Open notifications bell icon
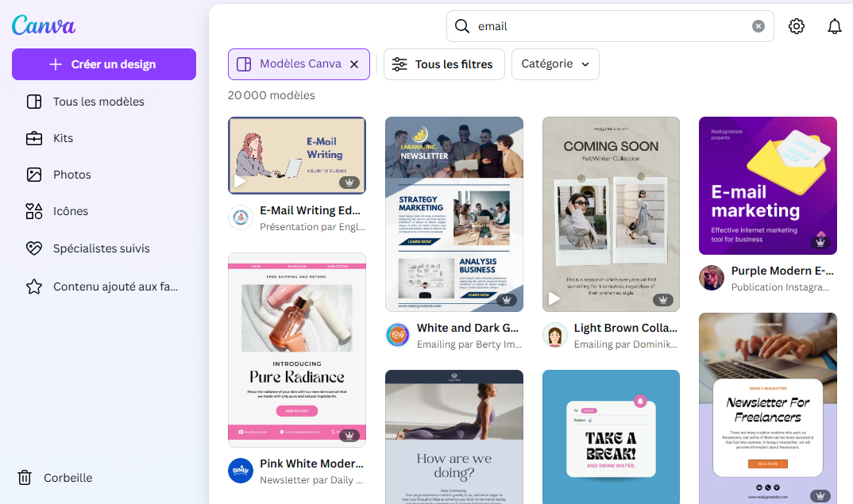 pos(835,26)
